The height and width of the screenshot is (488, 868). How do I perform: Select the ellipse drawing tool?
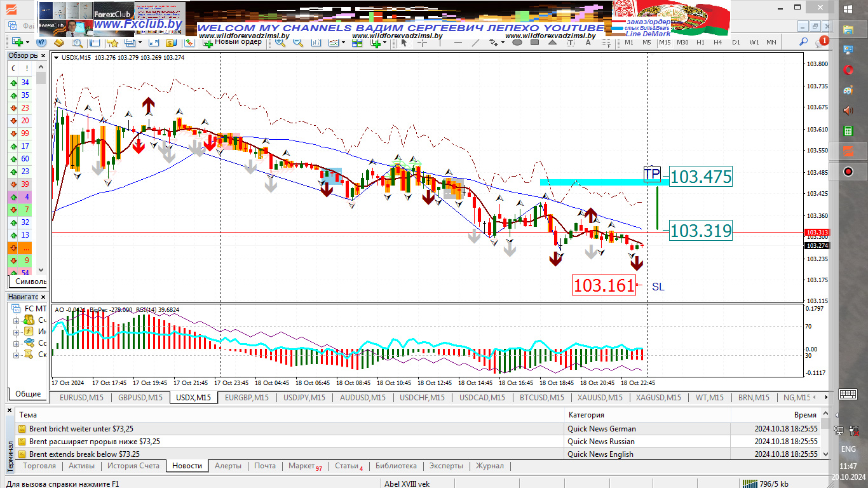click(517, 43)
